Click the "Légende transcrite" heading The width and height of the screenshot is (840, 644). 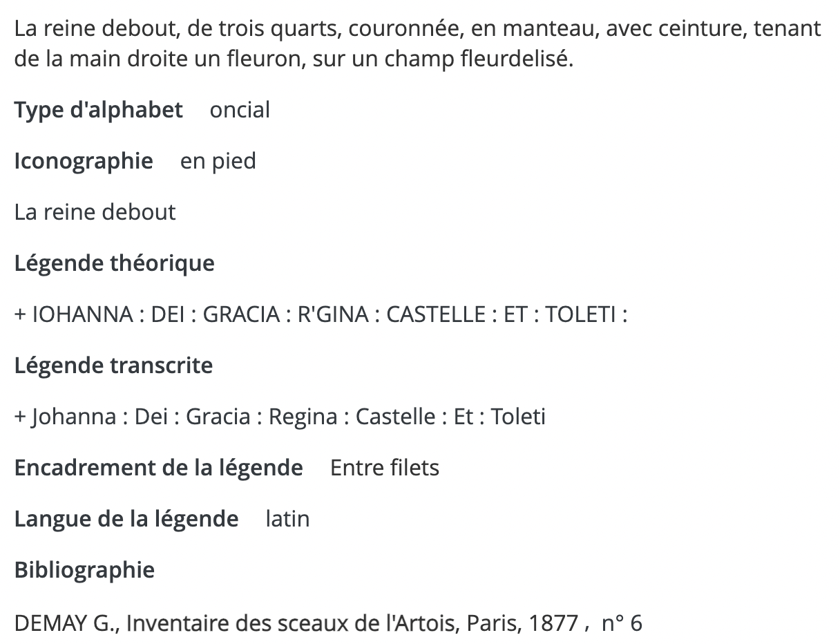(114, 366)
